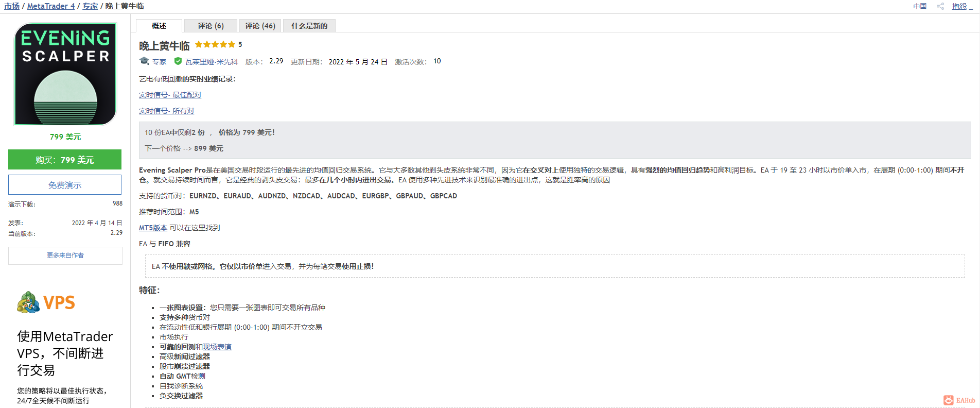Screen dimensions: 980x408
Task: Switch to the 什么是新的 tab
Action: pyautogui.click(x=309, y=26)
